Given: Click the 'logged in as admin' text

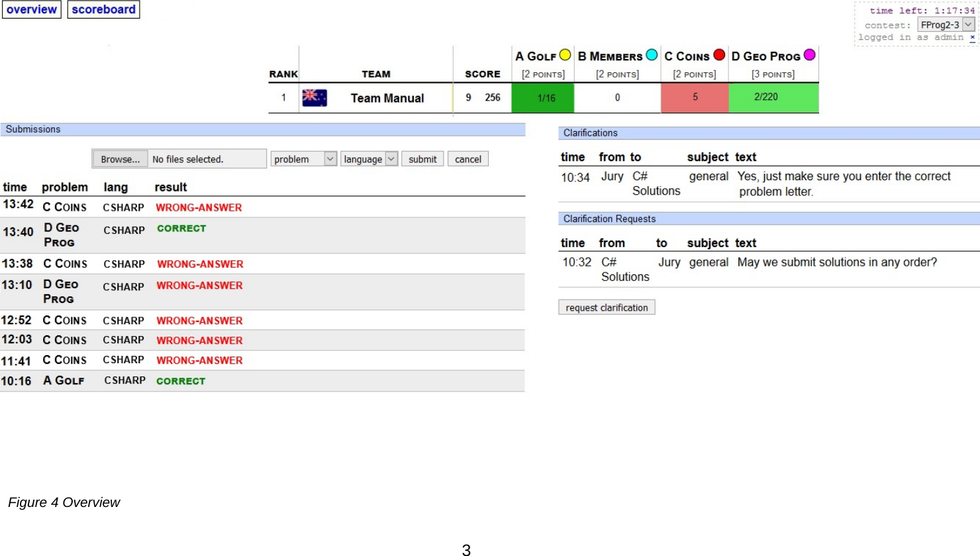Looking at the screenshot, I should pos(910,38).
